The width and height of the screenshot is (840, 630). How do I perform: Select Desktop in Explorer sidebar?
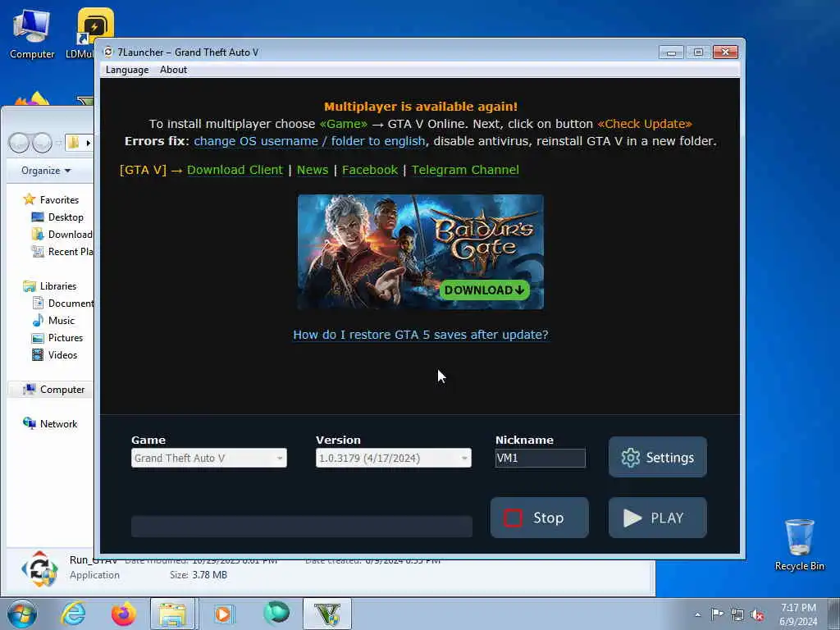57,217
